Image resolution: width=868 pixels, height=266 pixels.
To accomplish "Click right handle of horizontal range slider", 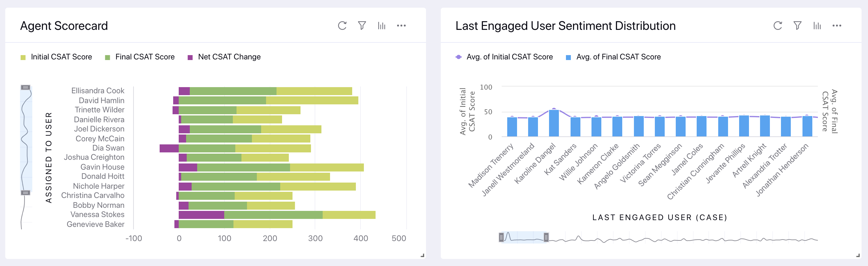I will 546,238.
